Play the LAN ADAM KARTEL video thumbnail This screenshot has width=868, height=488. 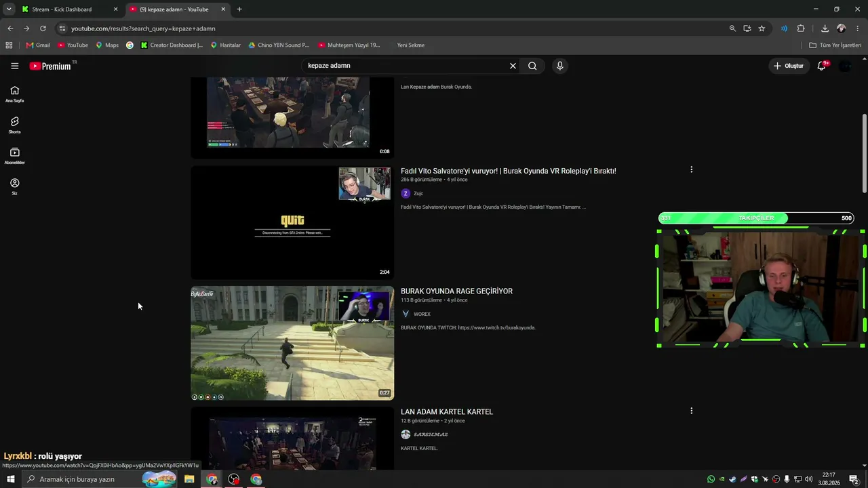(x=292, y=438)
